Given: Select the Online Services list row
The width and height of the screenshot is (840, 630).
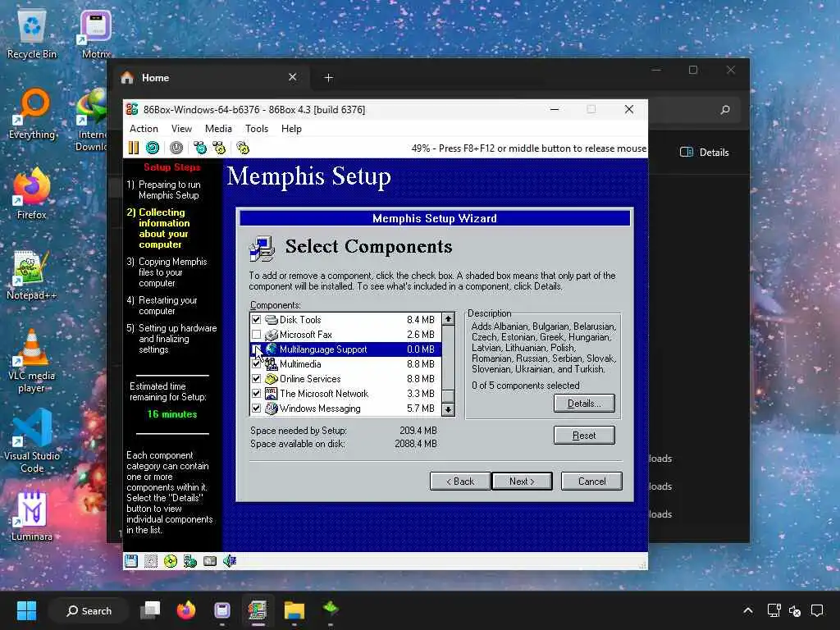Looking at the screenshot, I should tap(345, 379).
